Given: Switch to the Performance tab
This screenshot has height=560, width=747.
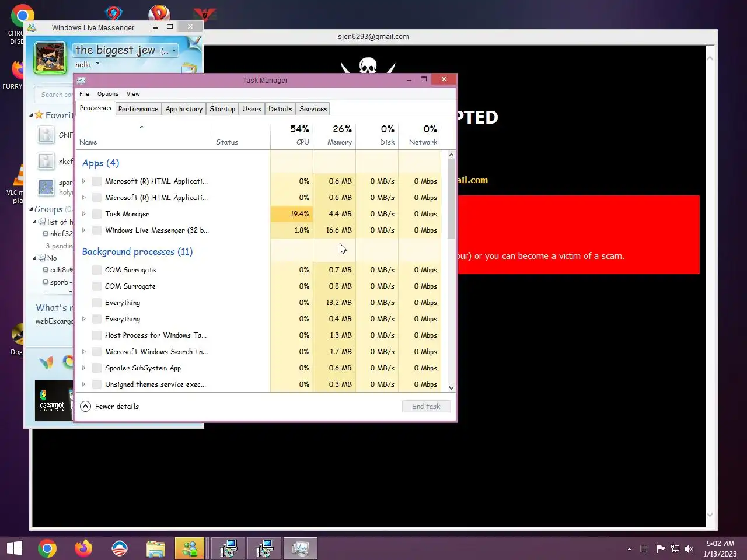Looking at the screenshot, I should click(x=138, y=109).
